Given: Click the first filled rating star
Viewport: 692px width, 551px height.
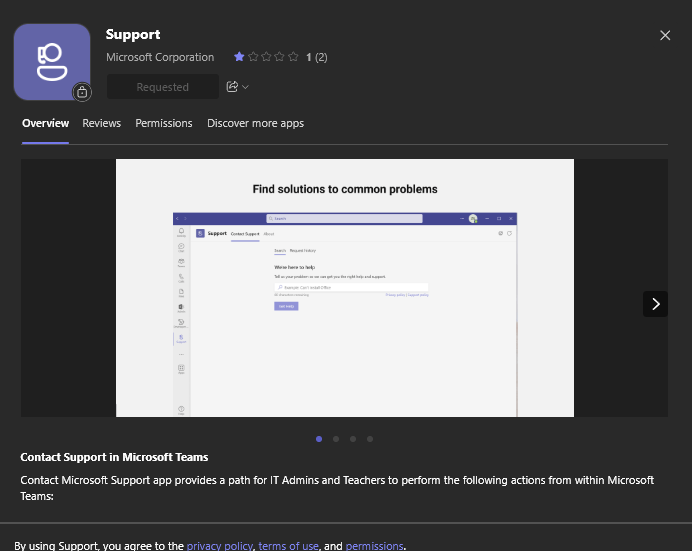Looking at the screenshot, I should 239,56.
